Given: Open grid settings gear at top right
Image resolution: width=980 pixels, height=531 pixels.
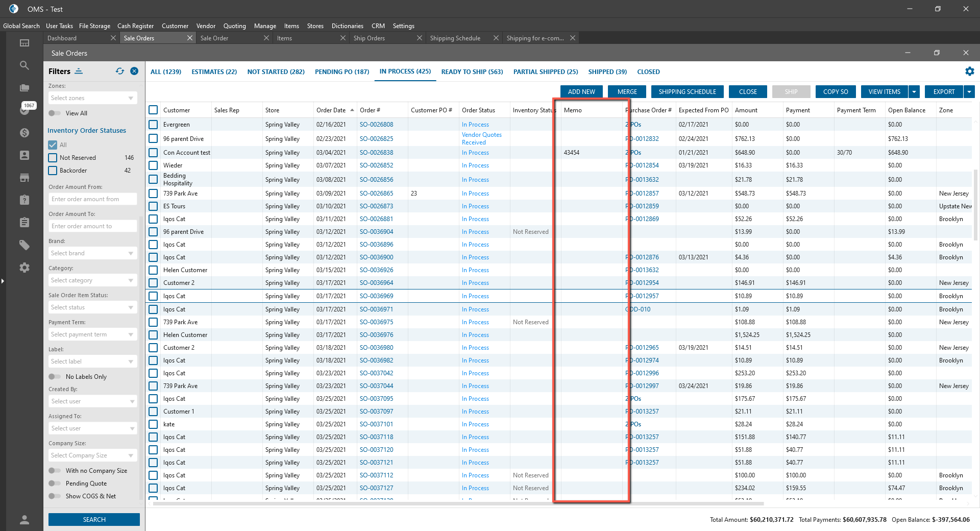Looking at the screenshot, I should coord(969,71).
